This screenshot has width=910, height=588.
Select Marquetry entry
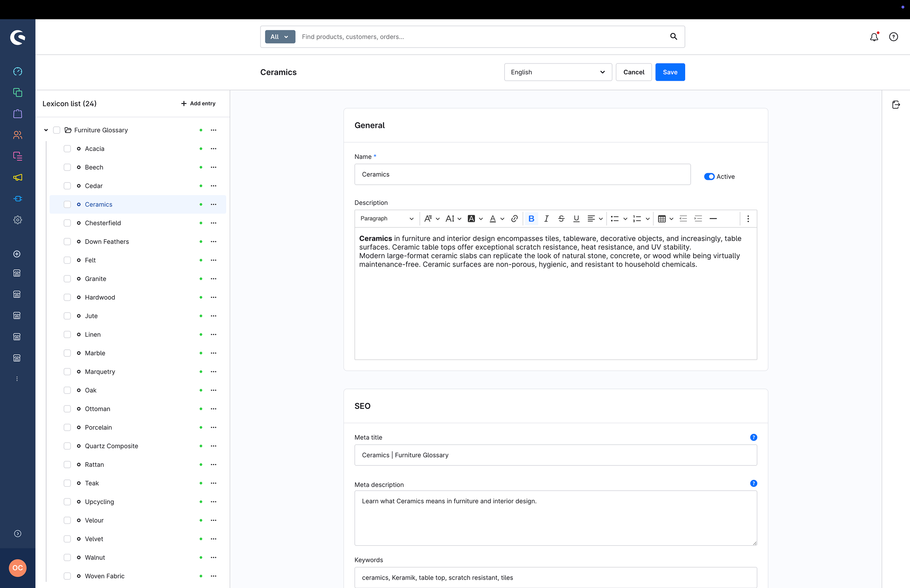(x=100, y=372)
